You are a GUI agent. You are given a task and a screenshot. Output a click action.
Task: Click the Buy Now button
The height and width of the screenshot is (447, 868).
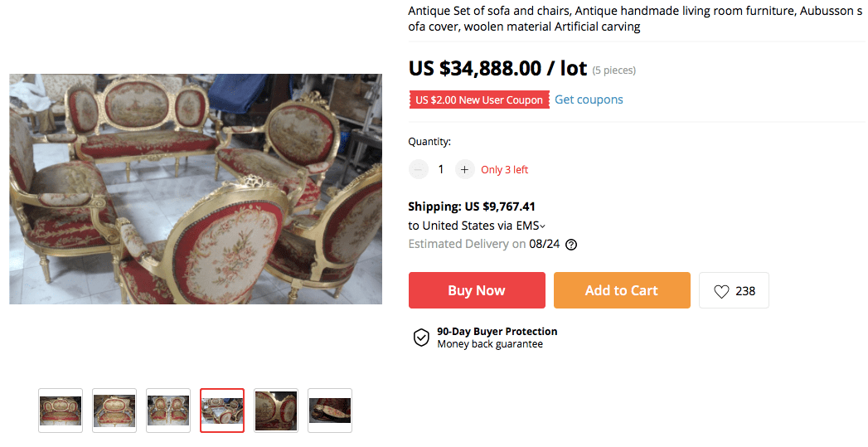[477, 290]
